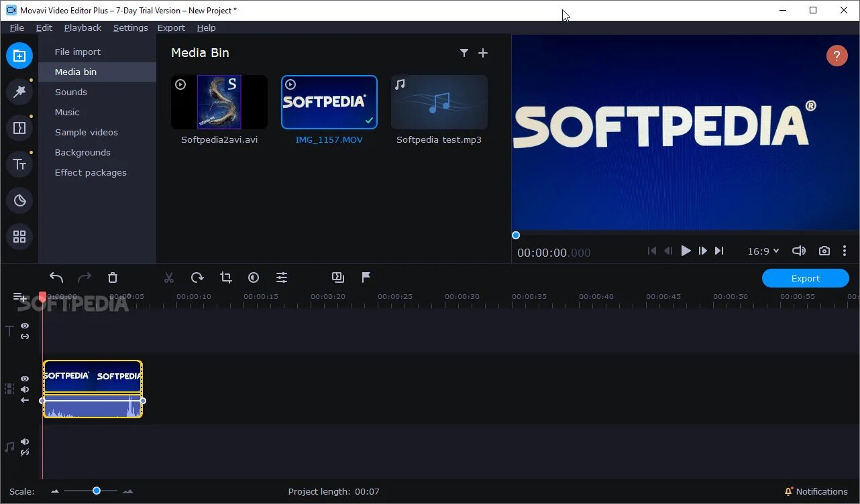Viewport: 860px width, 504px height.
Task: Open the Crop tool
Action: [225, 277]
